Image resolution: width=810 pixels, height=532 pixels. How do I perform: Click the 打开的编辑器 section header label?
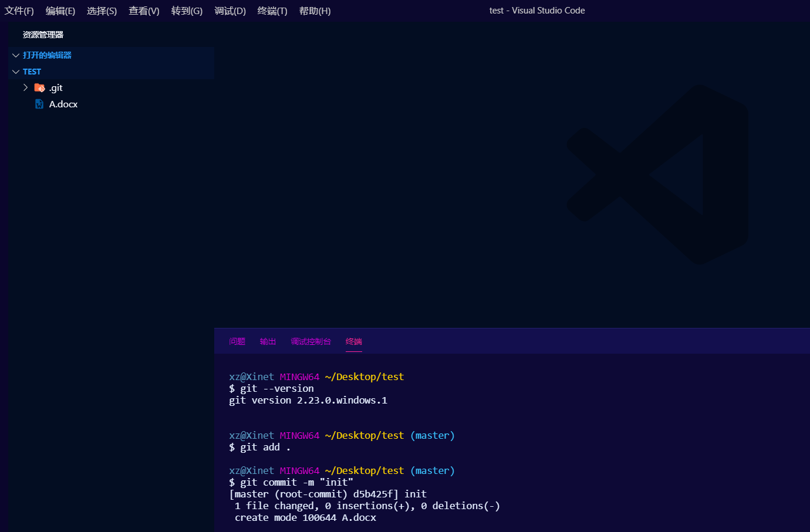point(47,55)
